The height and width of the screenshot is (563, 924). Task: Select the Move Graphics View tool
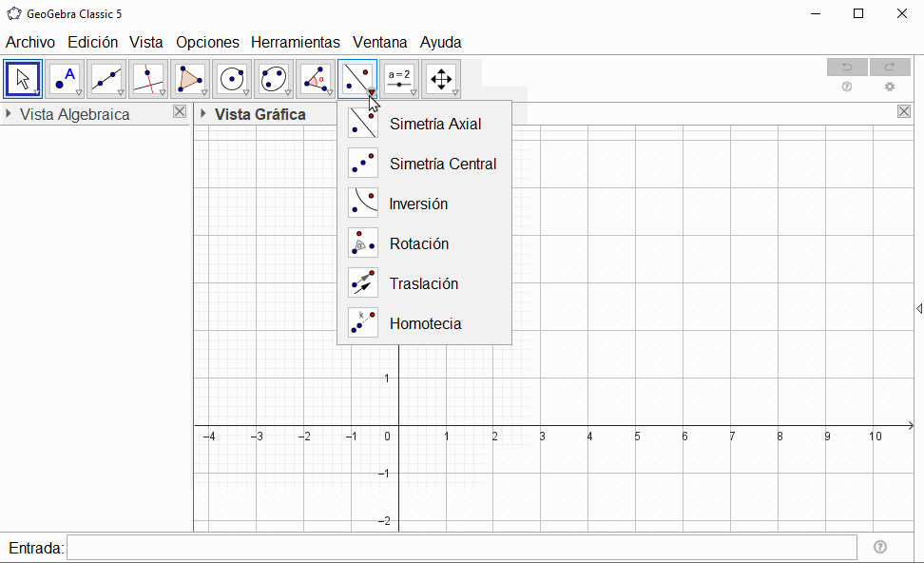click(441, 79)
